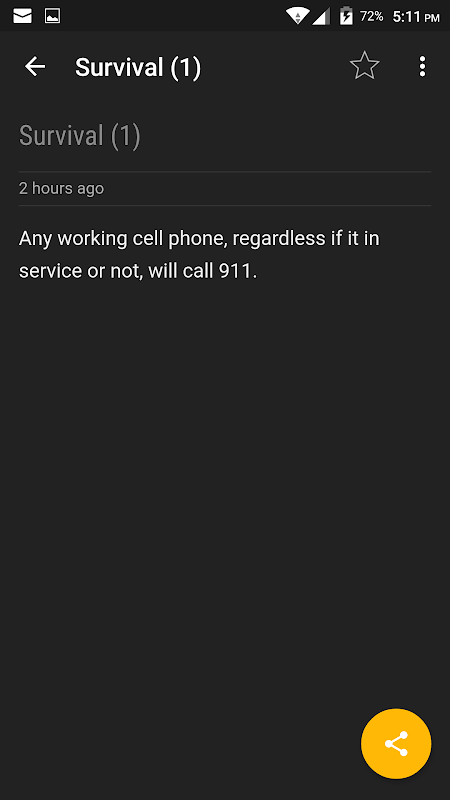Open the mail notification icon
450x800 pixels.
pos(22,16)
